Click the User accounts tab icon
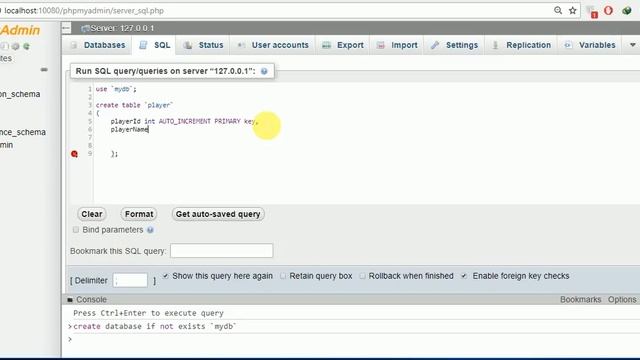 click(241, 45)
